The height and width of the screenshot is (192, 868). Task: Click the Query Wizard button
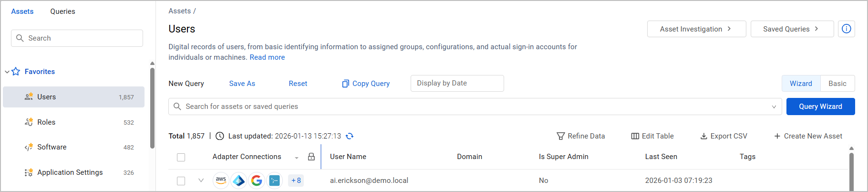820,107
